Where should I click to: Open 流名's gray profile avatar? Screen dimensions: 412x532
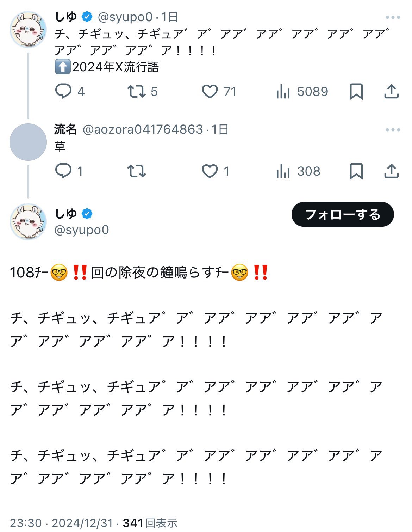click(x=28, y=142)
